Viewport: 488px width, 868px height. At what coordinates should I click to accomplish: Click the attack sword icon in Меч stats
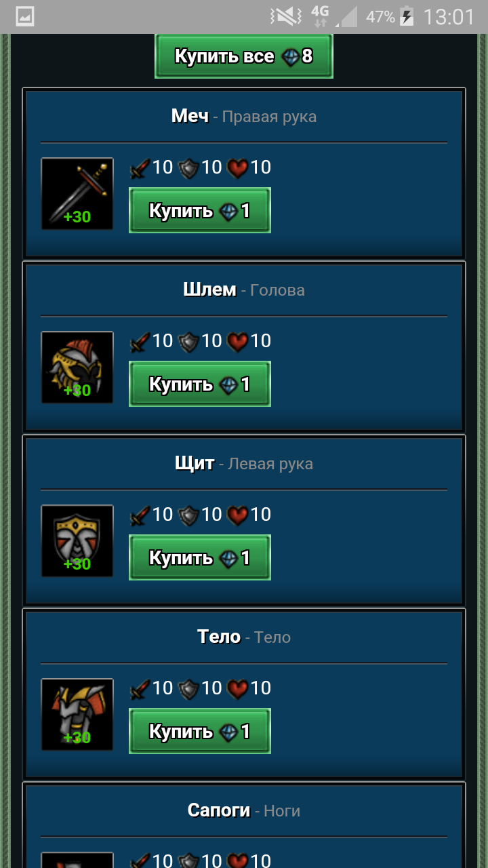[x=140, y=168]
